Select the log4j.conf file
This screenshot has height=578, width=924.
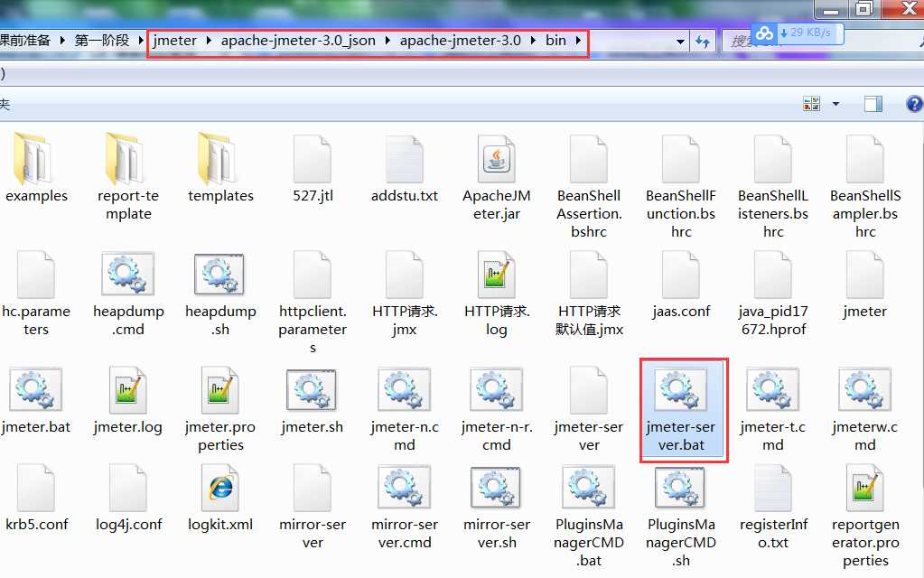128,498
